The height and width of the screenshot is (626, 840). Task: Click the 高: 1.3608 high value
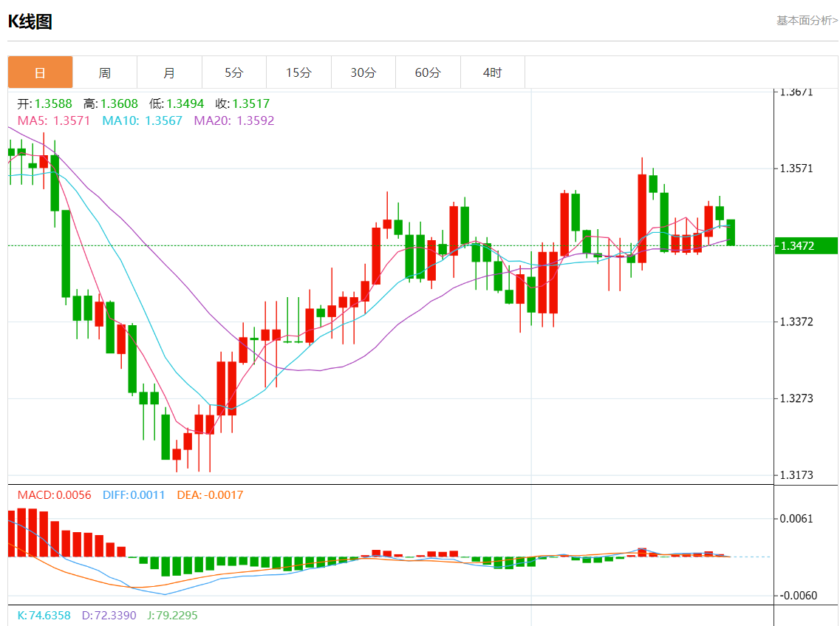coord(111,103)
